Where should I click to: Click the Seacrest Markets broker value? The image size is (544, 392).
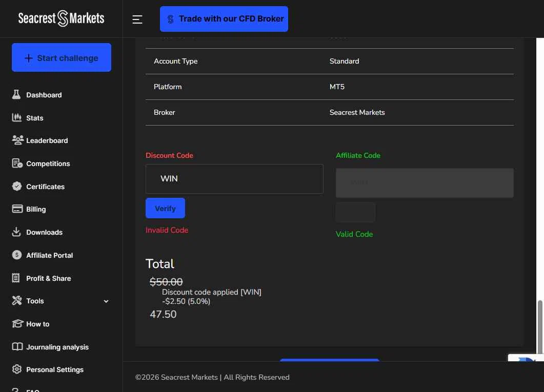tap(357, 112)
